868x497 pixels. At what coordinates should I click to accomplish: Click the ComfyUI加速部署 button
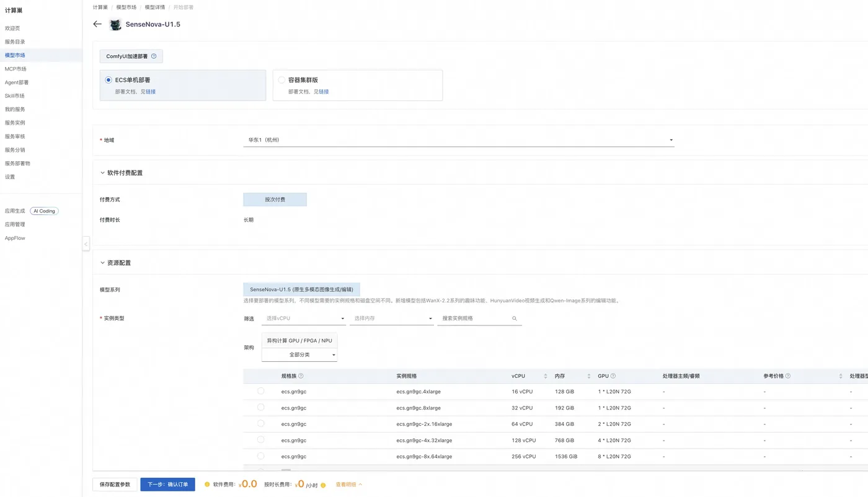pyautogui.click(x=131, y=56)
